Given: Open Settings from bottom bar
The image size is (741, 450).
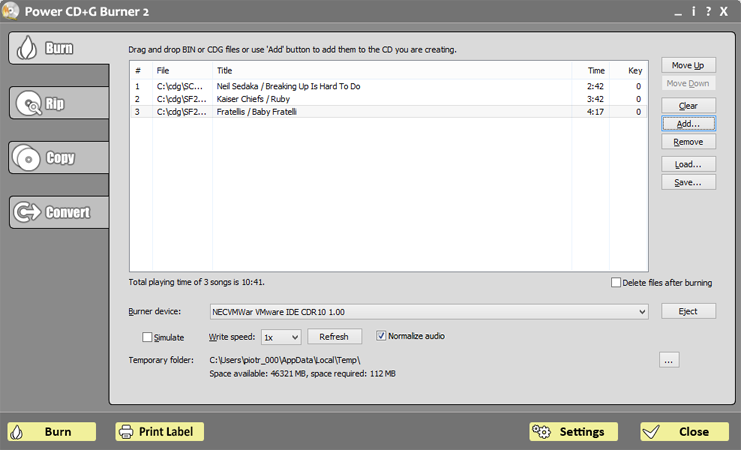Looking at the screenshot, I should tap(574, 432).
